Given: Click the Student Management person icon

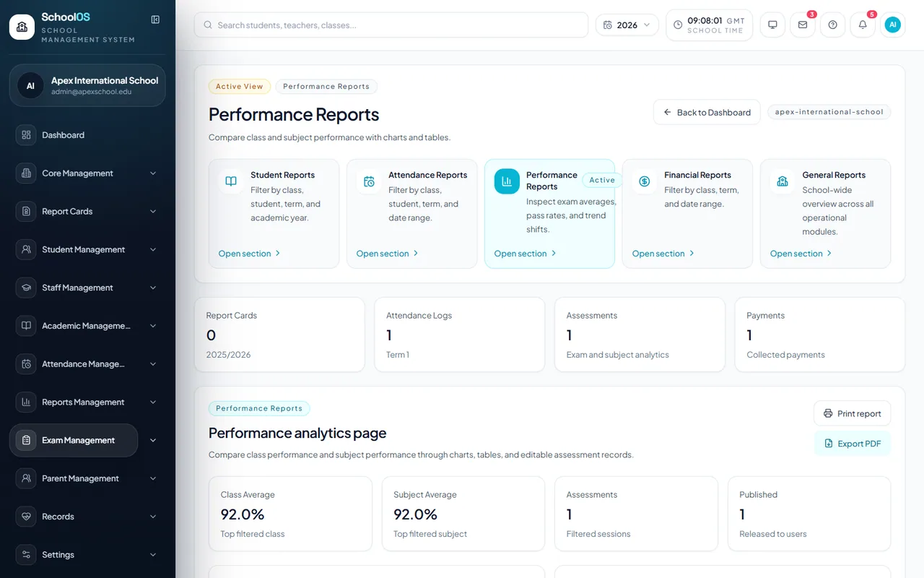Looking at the screenshot, I should pyautogui.click(x=26, y=249).
